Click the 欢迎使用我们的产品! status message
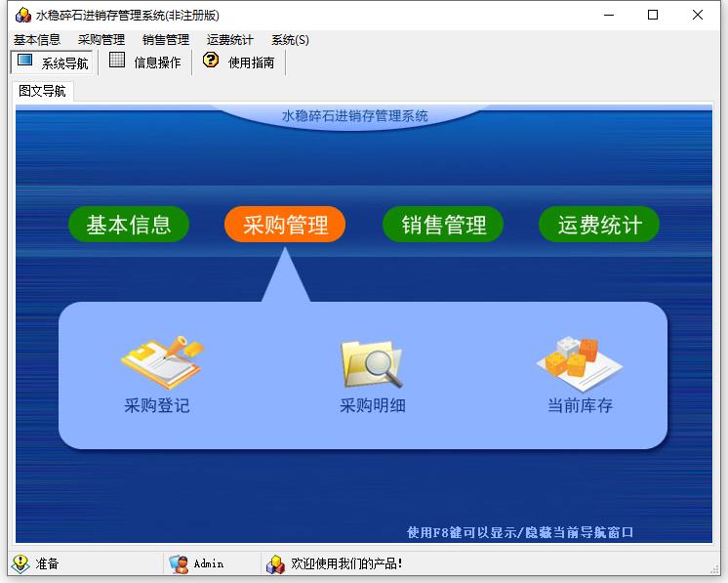 tap(346, 563)
